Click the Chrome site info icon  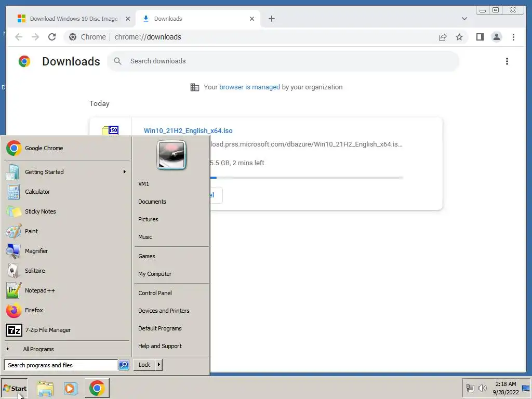(73, 37)
